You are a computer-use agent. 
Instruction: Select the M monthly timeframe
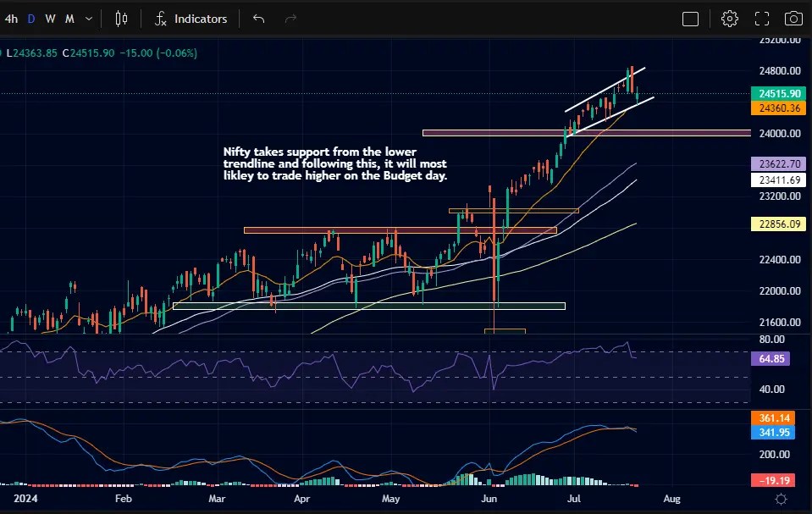pyautogui.click(x=70, y=19)
